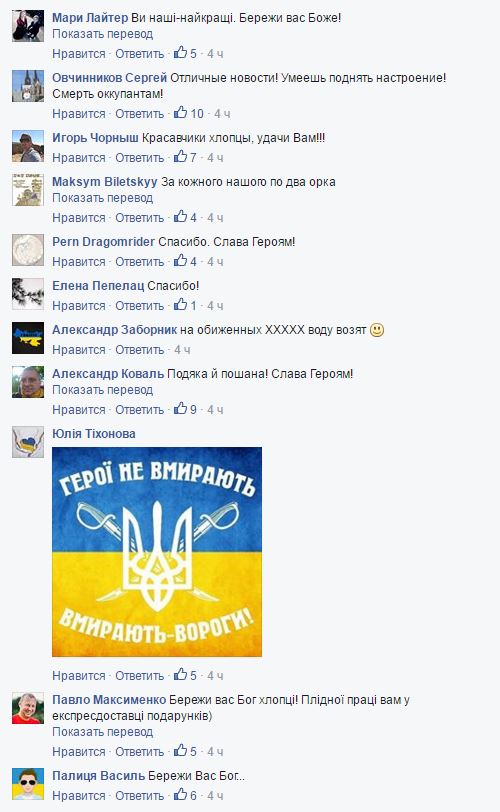The width and height of the screenshot is (500, 812).
Task: Click the thumbs-up icon on Maksym Biletskyy's comment
Action: tap(180, 216)
